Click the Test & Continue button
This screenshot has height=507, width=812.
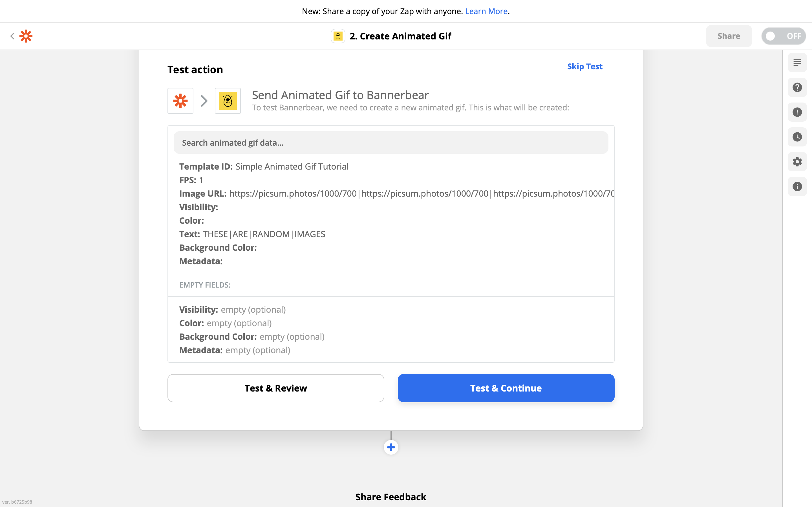[506, 388]
